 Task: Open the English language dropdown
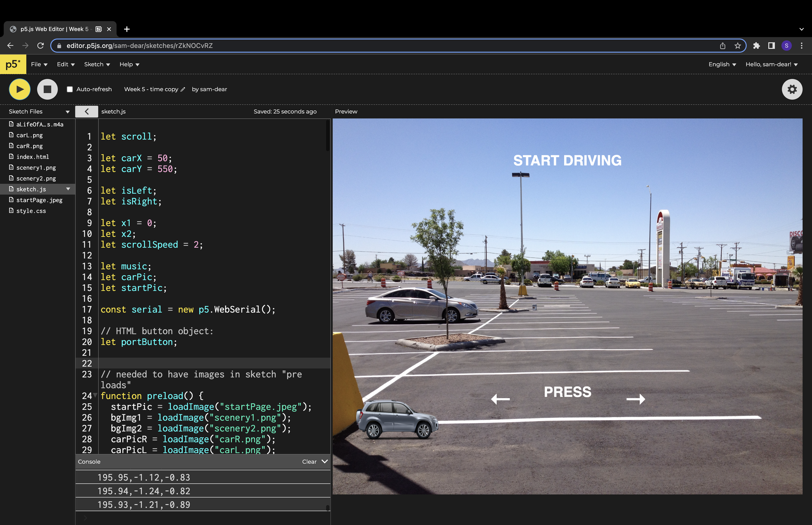click(x=722, y=64)
